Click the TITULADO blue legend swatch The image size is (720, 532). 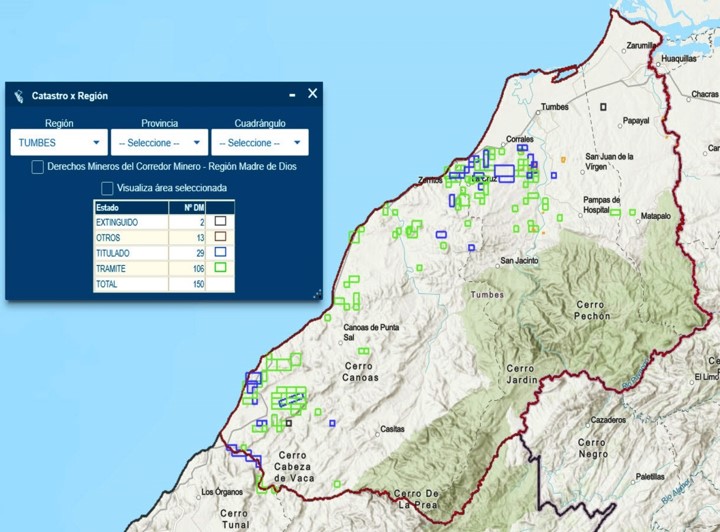(220, 253)
